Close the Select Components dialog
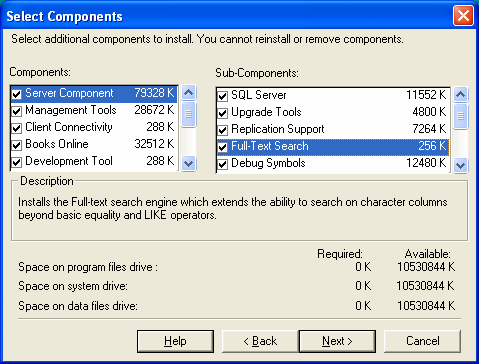Viewport: 479px width, 364px height. click(463, 15)
